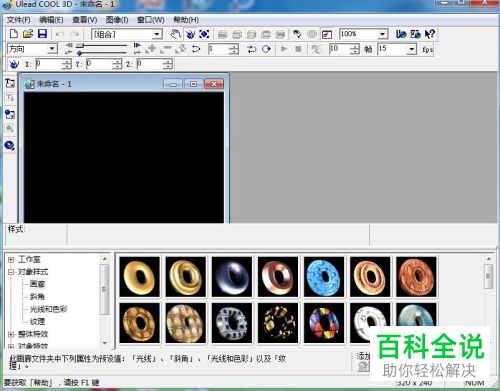Click the Insert Graphics tool in left toolbar

pos(10,114)
